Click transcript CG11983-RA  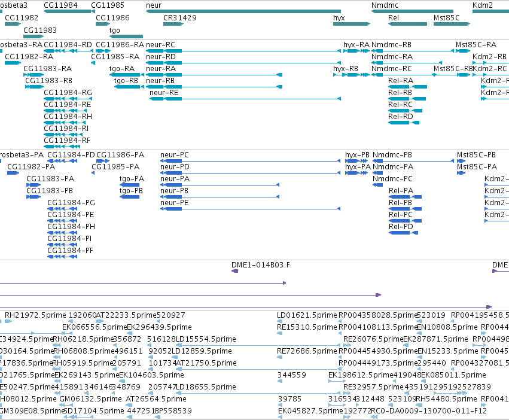click(x=33, y=75)
